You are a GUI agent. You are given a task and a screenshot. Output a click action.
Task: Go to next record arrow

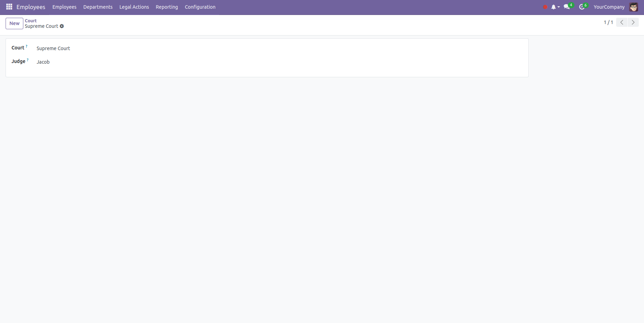633,22
